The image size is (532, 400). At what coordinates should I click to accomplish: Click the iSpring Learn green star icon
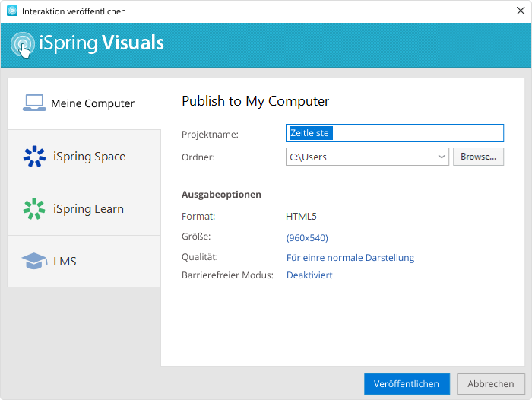pyautogui.click(x=34, y=208)
